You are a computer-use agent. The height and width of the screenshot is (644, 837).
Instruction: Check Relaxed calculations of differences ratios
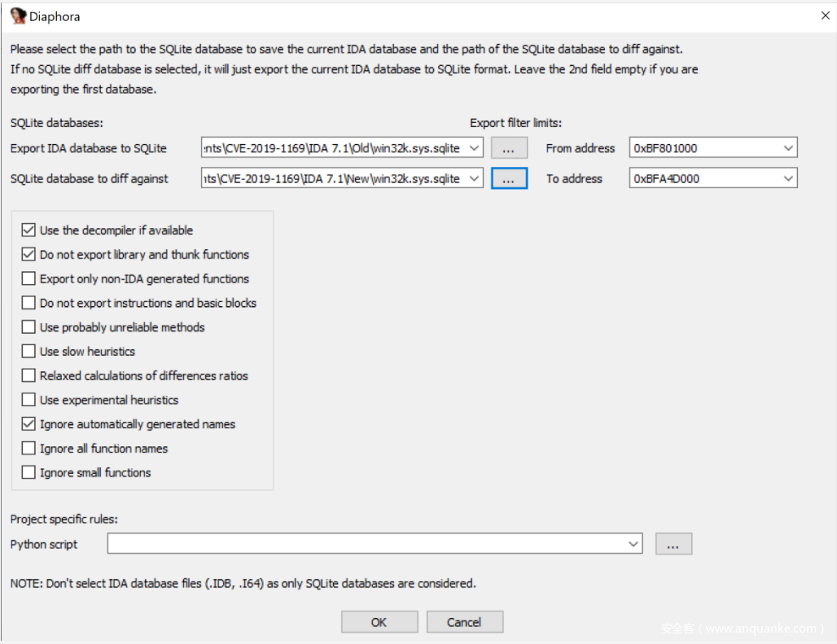click(x=29, y=376)
